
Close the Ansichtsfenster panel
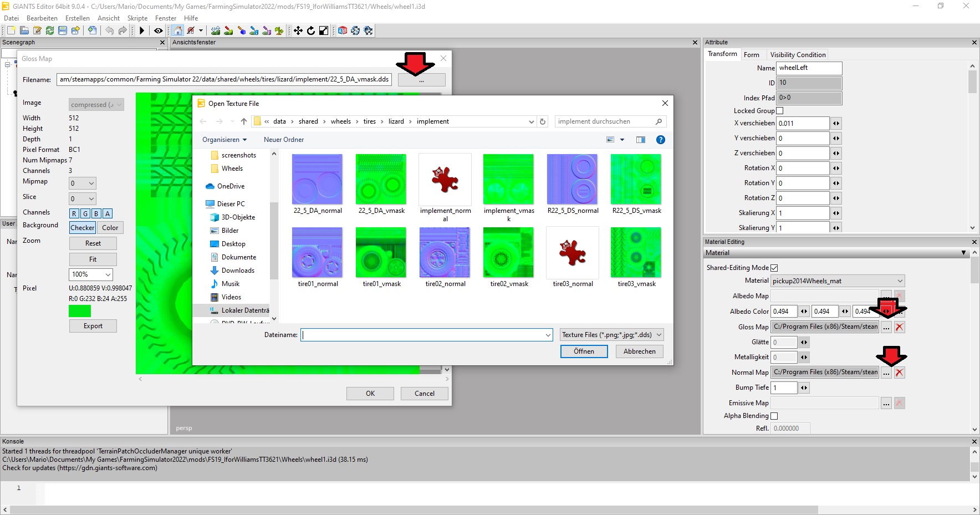tap(695, 42)
